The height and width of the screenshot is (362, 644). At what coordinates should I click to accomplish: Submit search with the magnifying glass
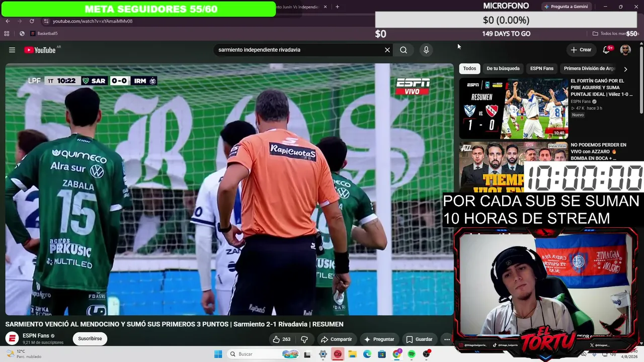pos(404,50)
